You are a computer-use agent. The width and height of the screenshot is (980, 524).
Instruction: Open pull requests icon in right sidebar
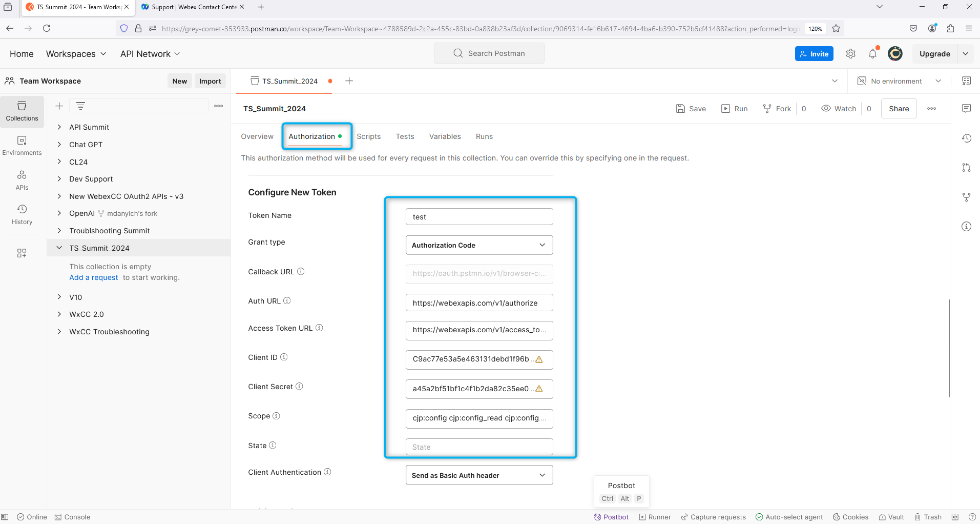click(966, 168)
